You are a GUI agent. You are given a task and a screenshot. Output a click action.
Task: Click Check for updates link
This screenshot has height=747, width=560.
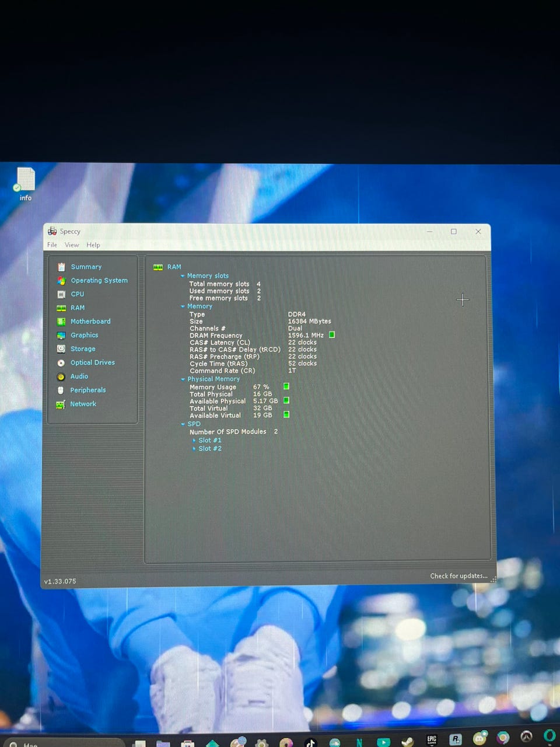[459, 576]
